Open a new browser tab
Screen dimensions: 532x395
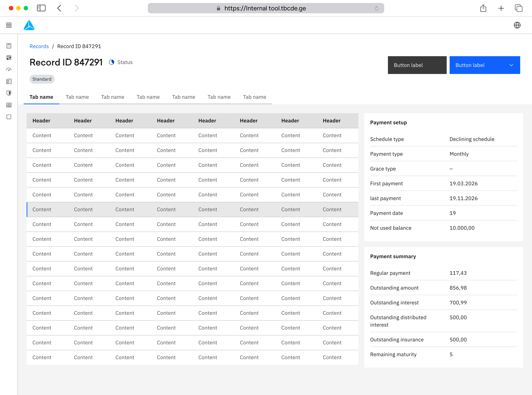[501, 8]
